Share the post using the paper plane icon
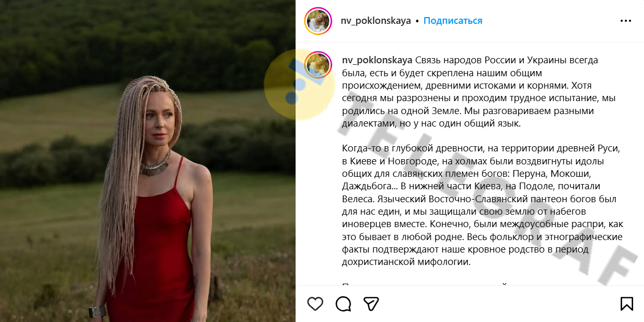The height and width of the screenshot is (322, 644). pyautogui.click(x=371, y=303)
